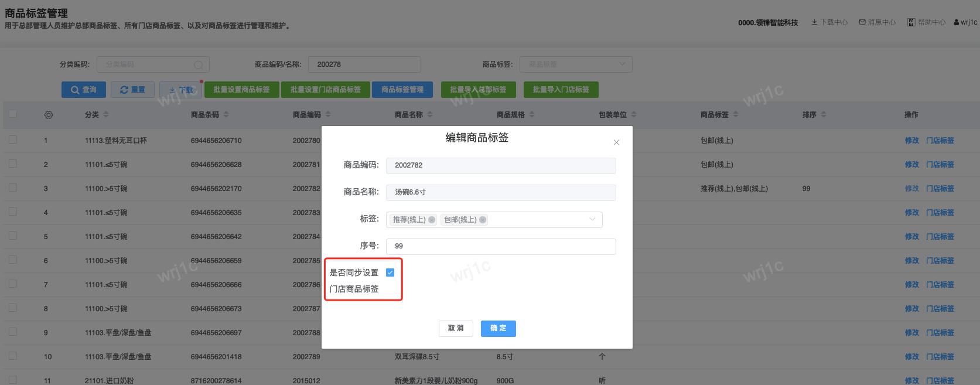Click the 确定 confirm button
The image size is (980, 385).
tap(498, 328)
